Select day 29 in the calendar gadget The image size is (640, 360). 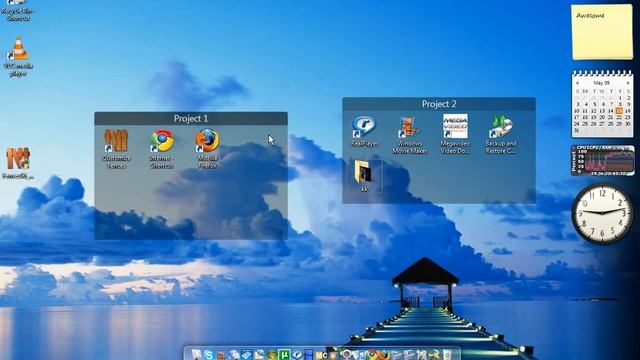(x=619, y=124)
